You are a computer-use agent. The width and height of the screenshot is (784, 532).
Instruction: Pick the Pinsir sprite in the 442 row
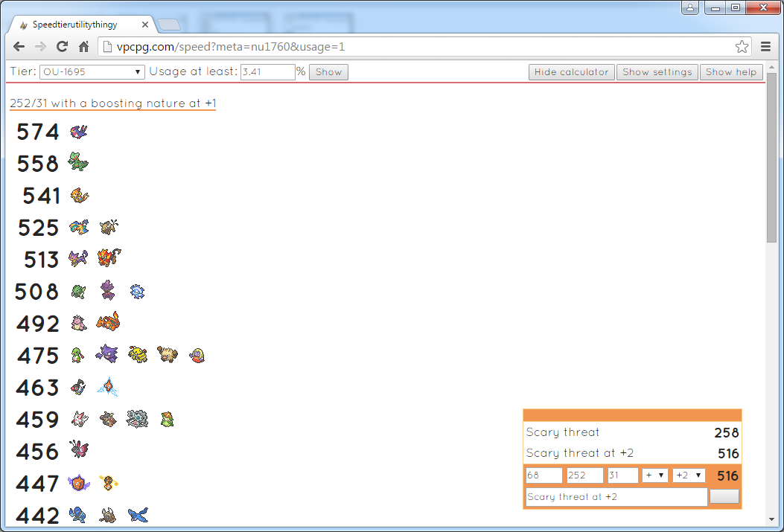pyautogui.click(x=107, y=515)
